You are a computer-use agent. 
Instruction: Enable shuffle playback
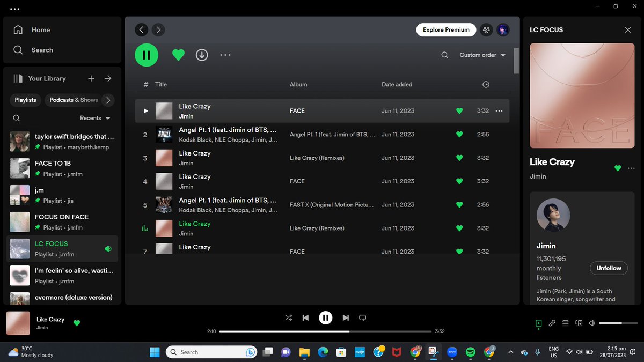(x=289, y=317)
